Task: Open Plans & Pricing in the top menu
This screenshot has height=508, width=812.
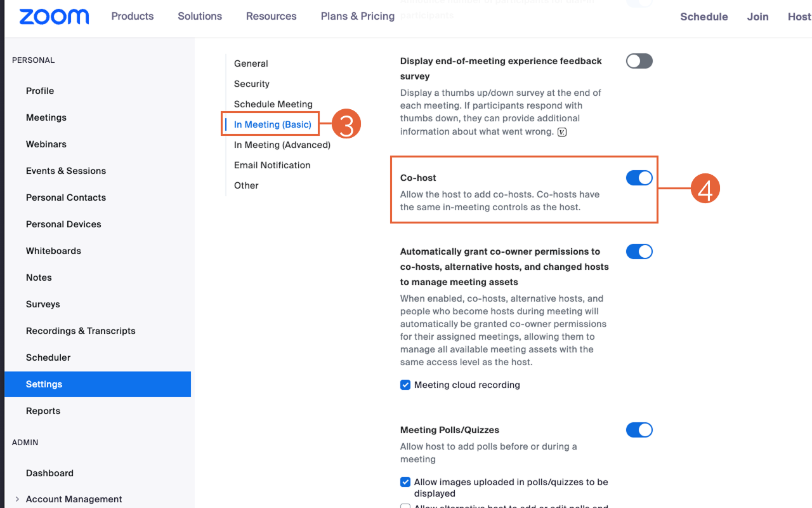Action: [357, 16]
